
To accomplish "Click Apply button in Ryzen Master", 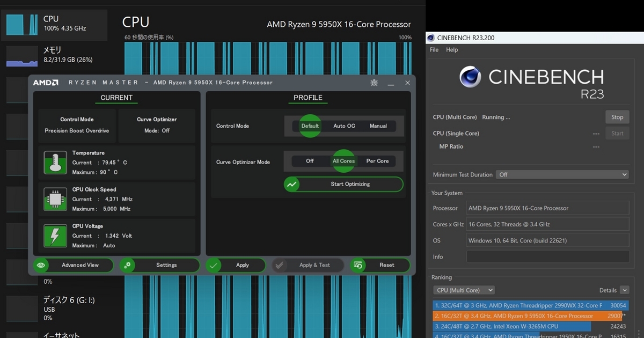I will (236, 265).
